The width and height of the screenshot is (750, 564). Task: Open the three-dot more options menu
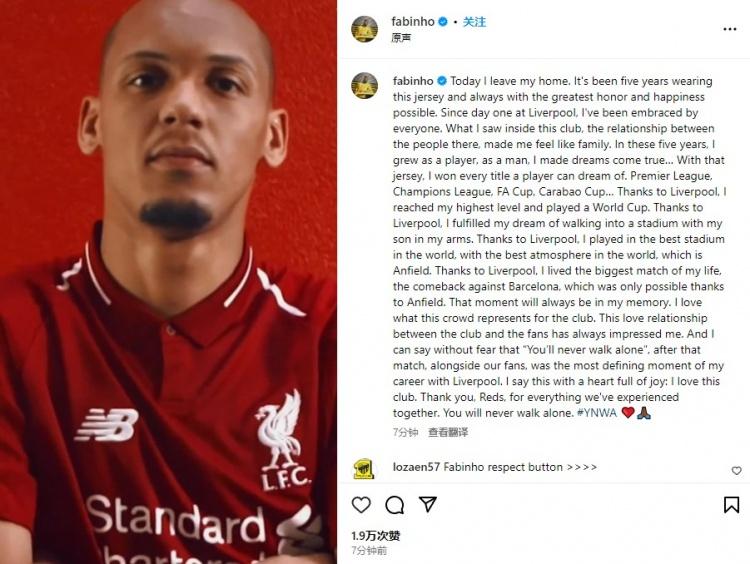pos(730,29)
